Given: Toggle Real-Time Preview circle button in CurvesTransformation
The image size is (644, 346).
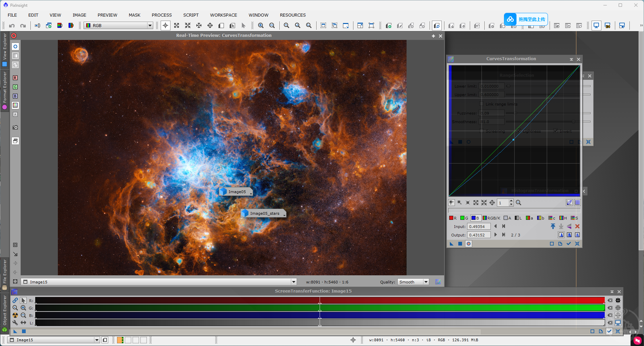Looking at the screenshot, I should (x=468, y=244).
